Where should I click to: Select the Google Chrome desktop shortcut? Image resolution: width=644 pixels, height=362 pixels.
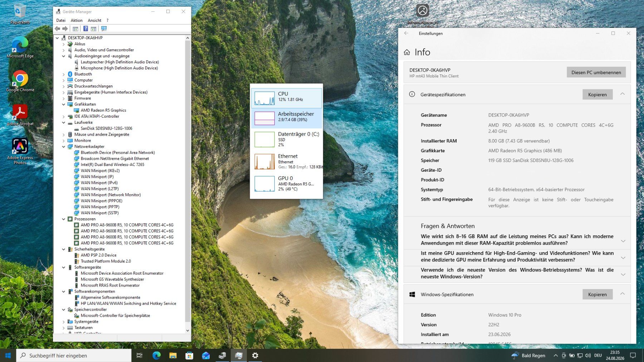click(20, 81)
